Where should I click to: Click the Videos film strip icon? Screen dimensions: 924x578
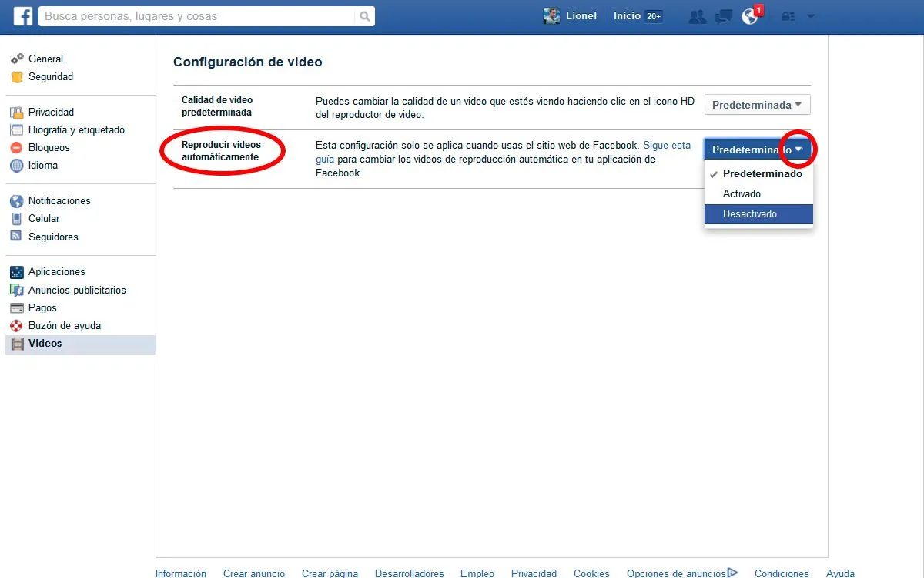[x=17, y=343]
